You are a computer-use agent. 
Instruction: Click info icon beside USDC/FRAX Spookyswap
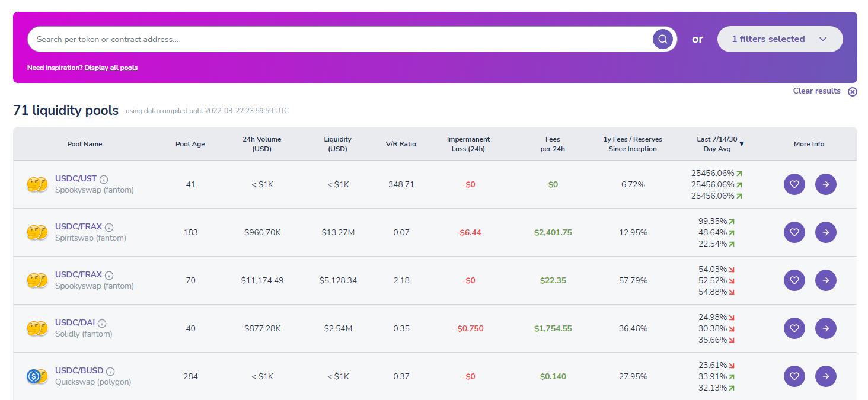[109, 275]
